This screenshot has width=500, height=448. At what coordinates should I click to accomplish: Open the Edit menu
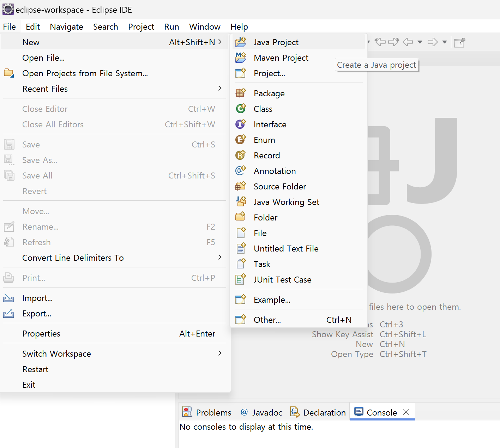click(x=33, y=27)
